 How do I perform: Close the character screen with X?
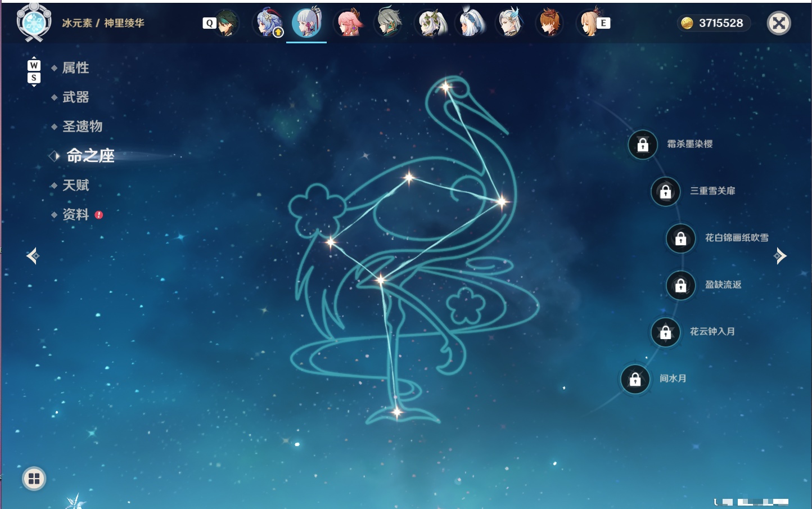pyautogui.click(x=779, y=23)
